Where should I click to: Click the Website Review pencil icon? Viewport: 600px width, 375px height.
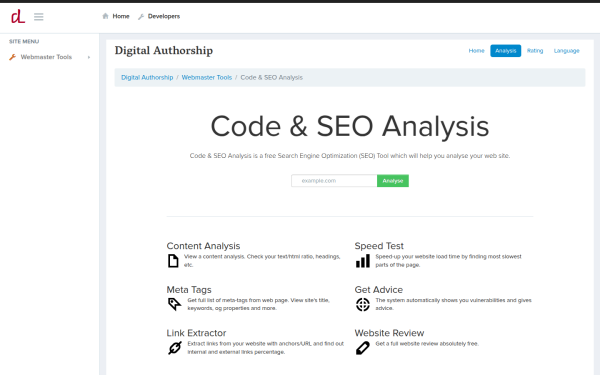[363, 348]
